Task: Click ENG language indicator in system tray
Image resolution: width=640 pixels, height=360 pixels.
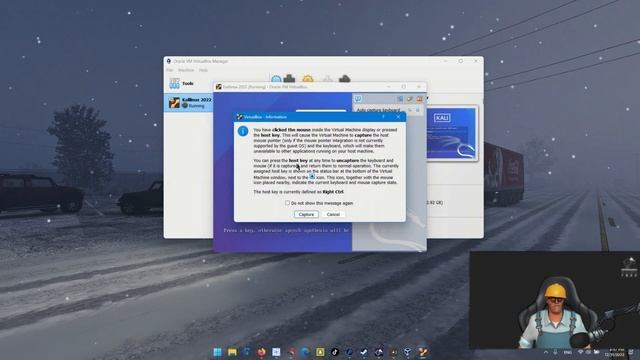Action: pyautogui.click(x=567, y=352)
